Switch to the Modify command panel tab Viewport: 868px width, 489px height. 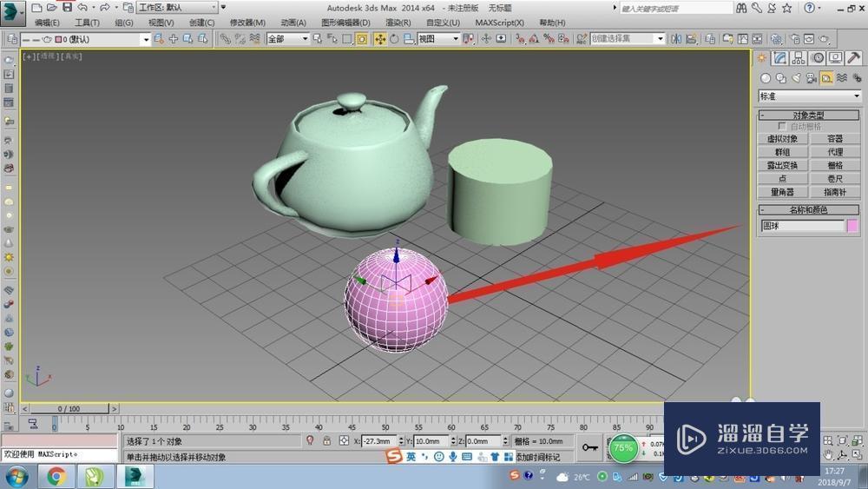click(780, 58)
